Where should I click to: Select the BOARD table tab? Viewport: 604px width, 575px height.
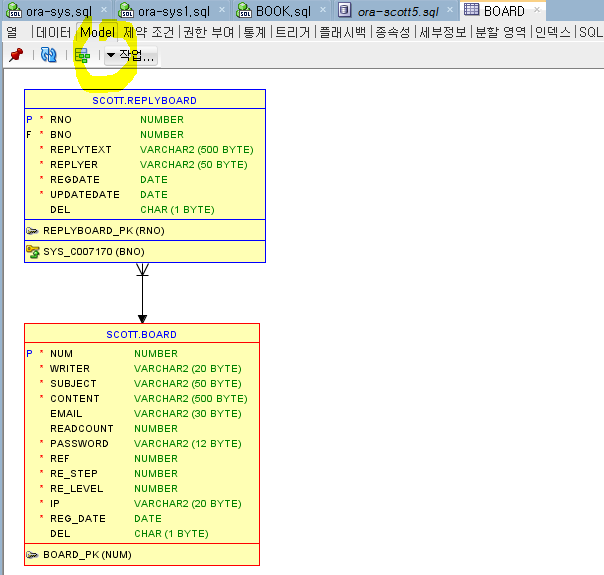tap(504, 11)
